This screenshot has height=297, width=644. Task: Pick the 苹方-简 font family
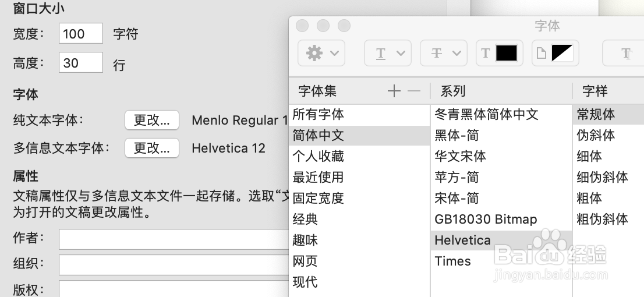tap(457, 177)
